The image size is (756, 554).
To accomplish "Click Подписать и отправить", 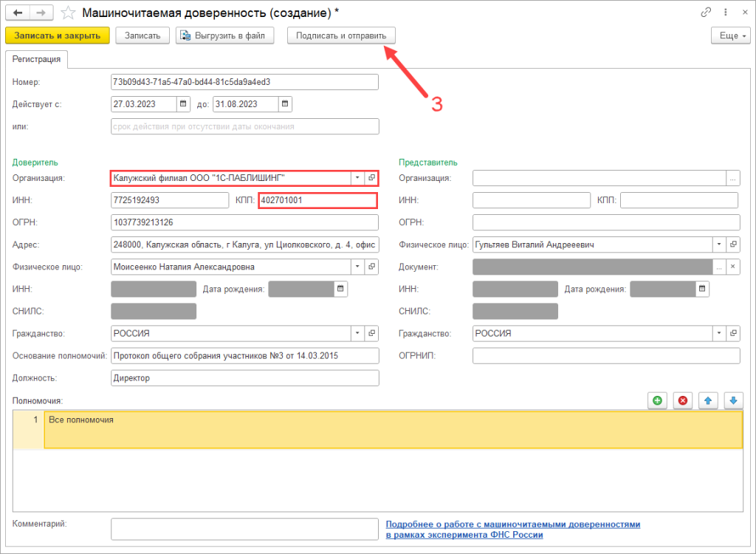I will 341,35.
